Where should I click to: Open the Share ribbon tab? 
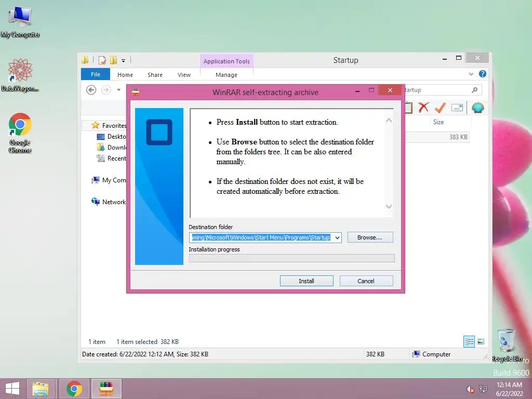coord(155,75)
